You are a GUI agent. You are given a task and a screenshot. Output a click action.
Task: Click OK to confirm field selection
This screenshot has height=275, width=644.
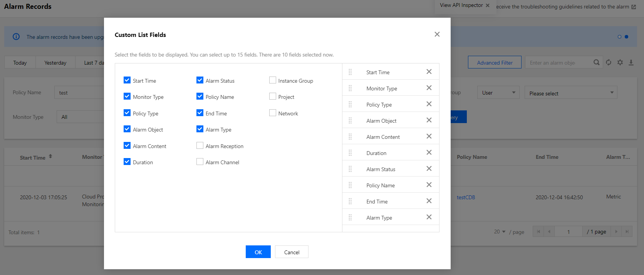(258, 252)
